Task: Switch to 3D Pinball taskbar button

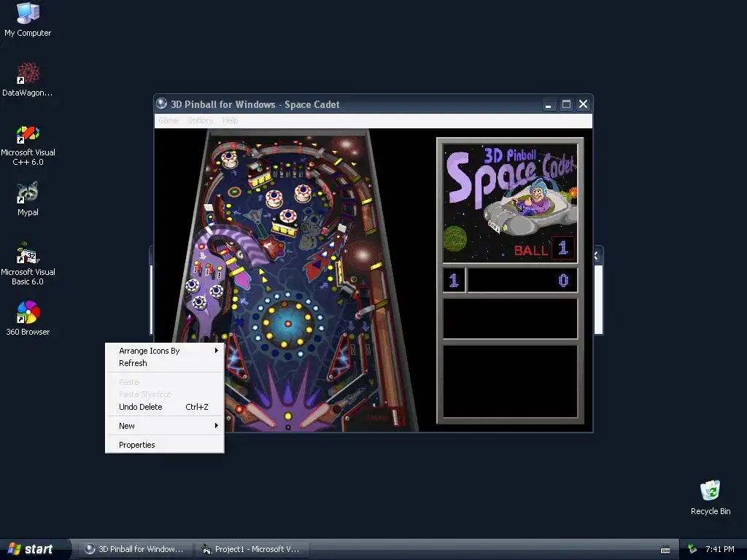Action: click(x=135, y=549)
